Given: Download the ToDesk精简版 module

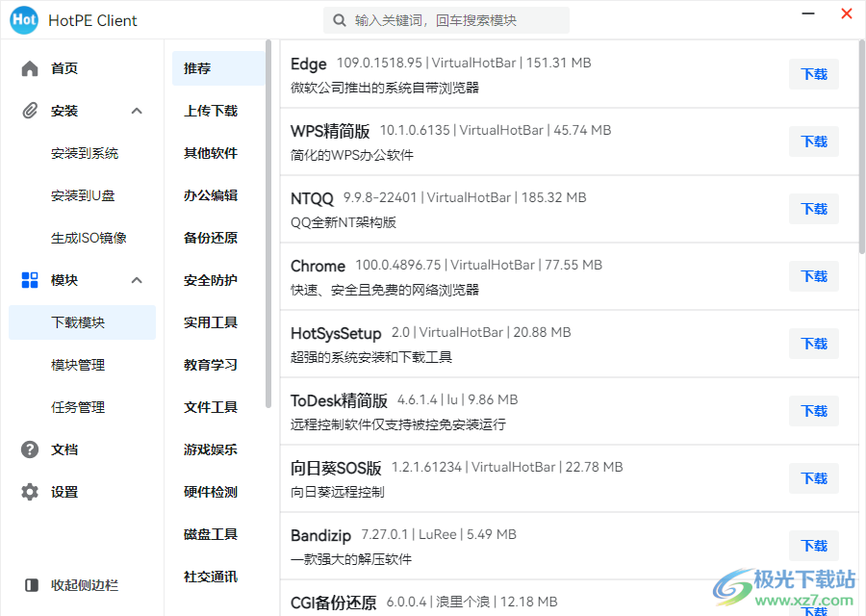Looking at the screenshot, I should click(813, 411).
